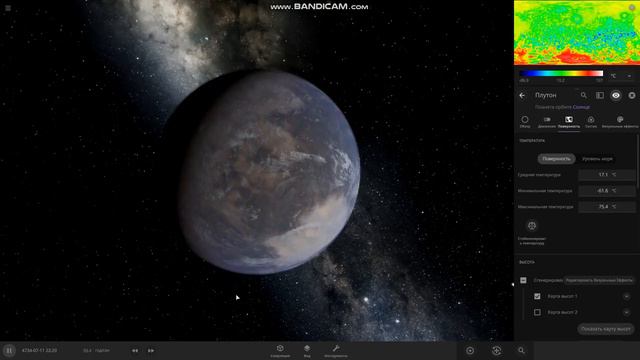Click Показать карту высот button
Screen dimensions: 640x360
coord(606,329)
